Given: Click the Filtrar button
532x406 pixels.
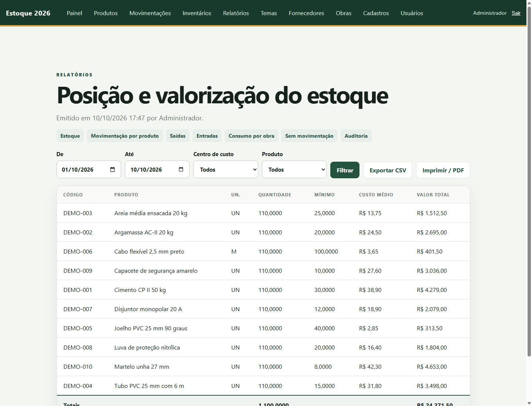Looking at the screenshot, I should [345, 170].
